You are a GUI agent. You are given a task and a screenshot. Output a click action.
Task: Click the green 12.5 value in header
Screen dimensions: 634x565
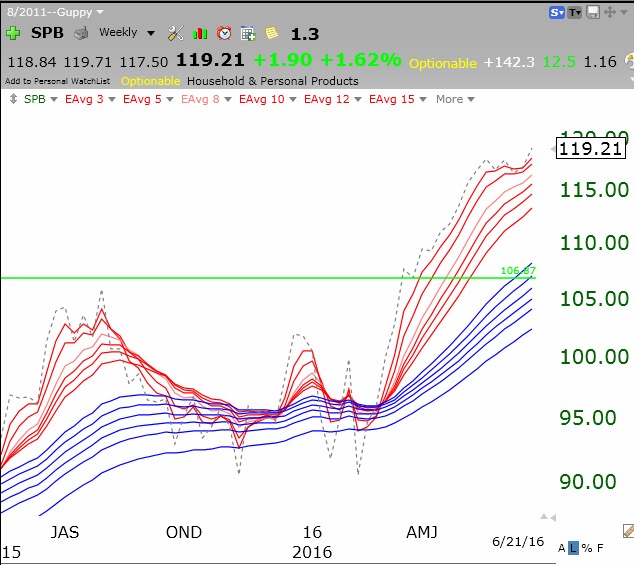pos(559,62)
